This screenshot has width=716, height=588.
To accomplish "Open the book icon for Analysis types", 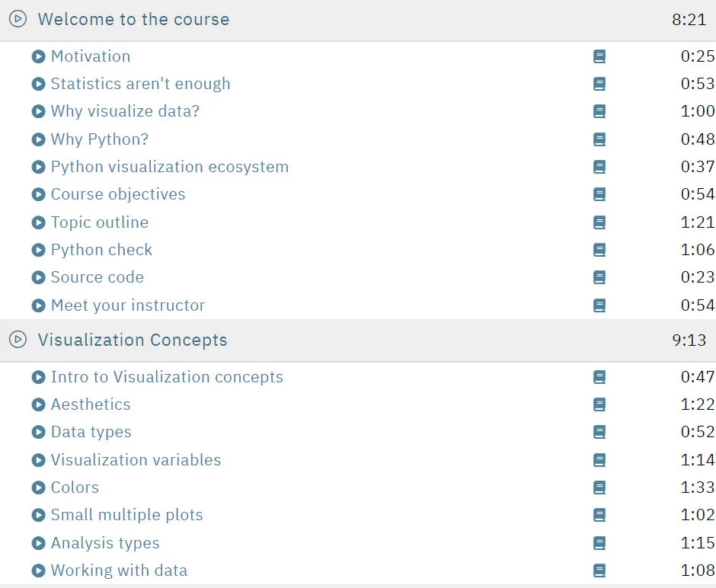I will 599,543.
